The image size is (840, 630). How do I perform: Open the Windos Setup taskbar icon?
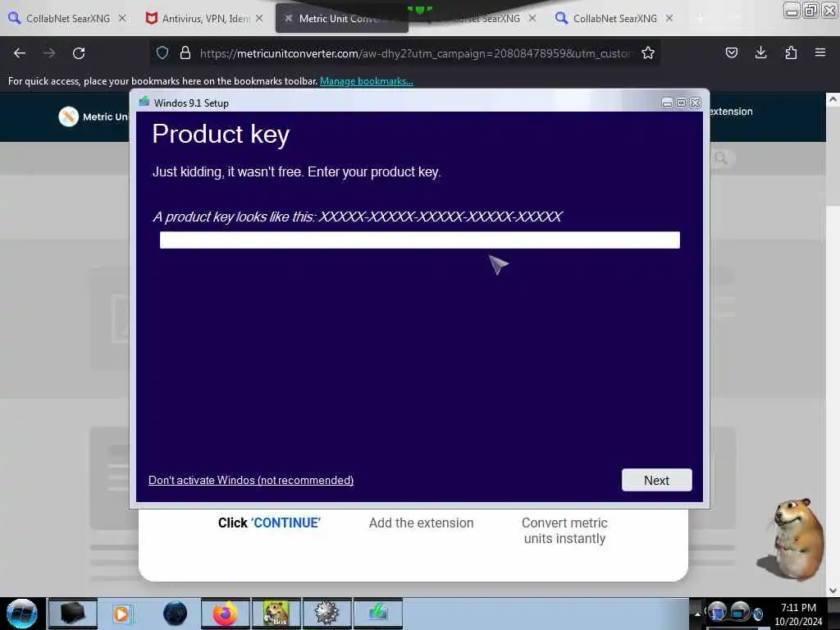[x=377, y=614]
